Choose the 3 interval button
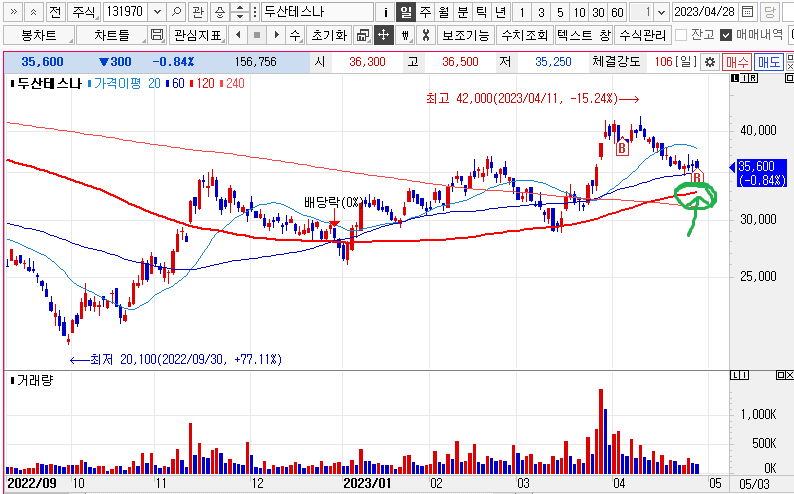 (541, 12)
